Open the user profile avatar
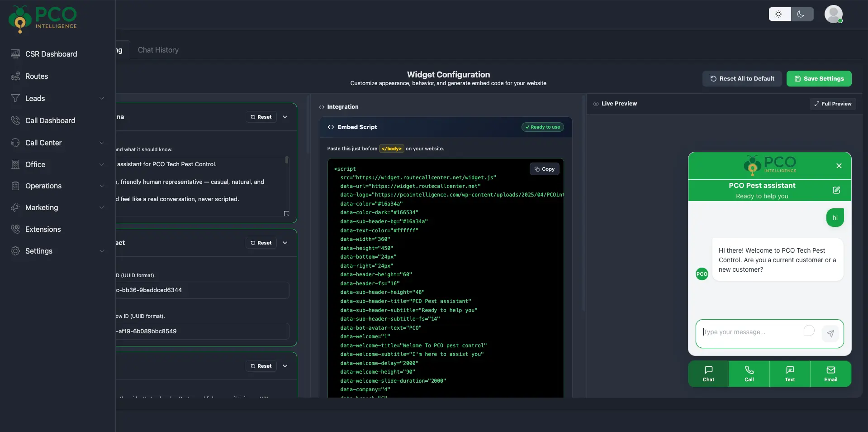 click(833, 14)
